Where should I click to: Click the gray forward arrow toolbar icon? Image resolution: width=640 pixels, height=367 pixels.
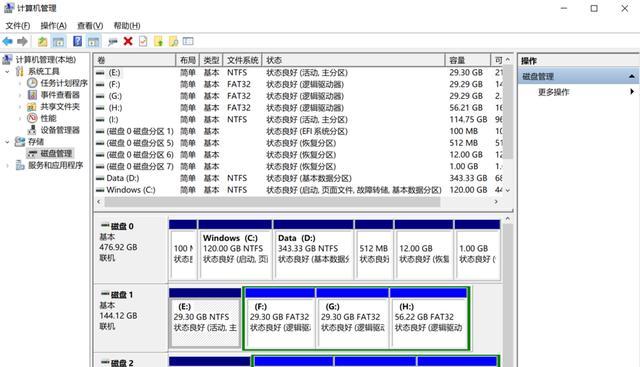pyautogui.click(x=22, y=41)
